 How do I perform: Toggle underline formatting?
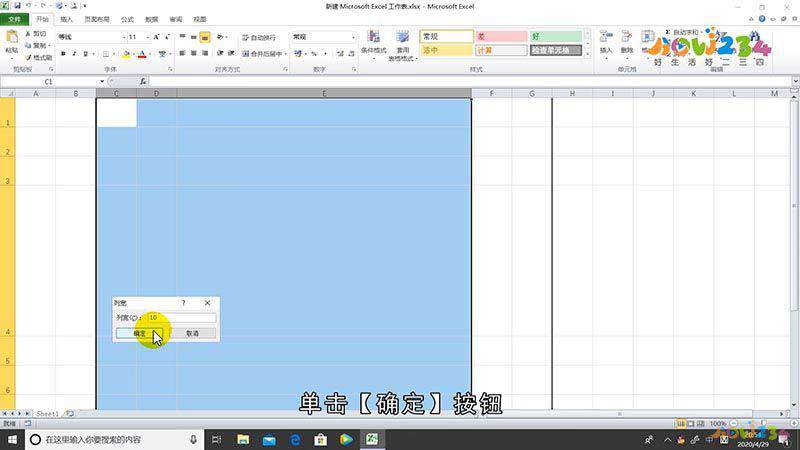click(x=85, y=54)
